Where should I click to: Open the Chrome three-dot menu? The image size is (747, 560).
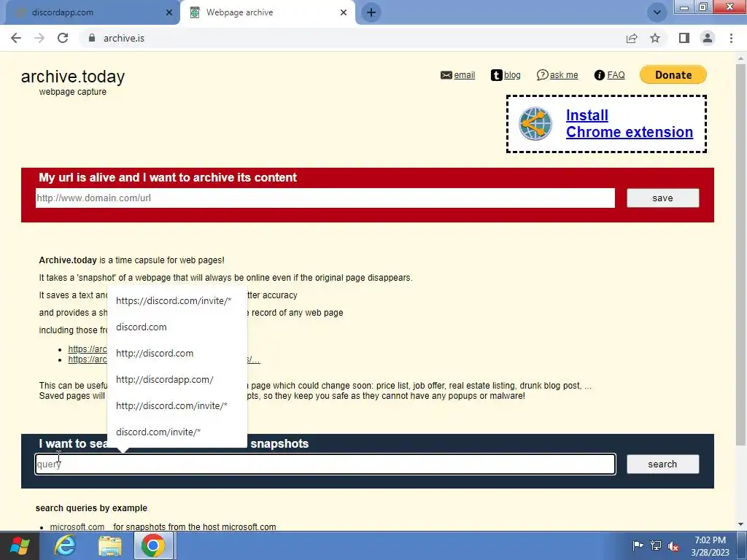point(731,38)
